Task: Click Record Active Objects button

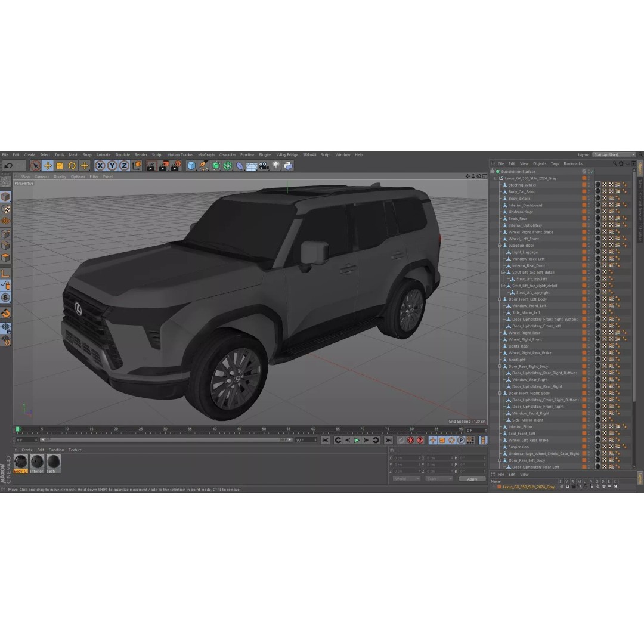Action: (401, 440)
